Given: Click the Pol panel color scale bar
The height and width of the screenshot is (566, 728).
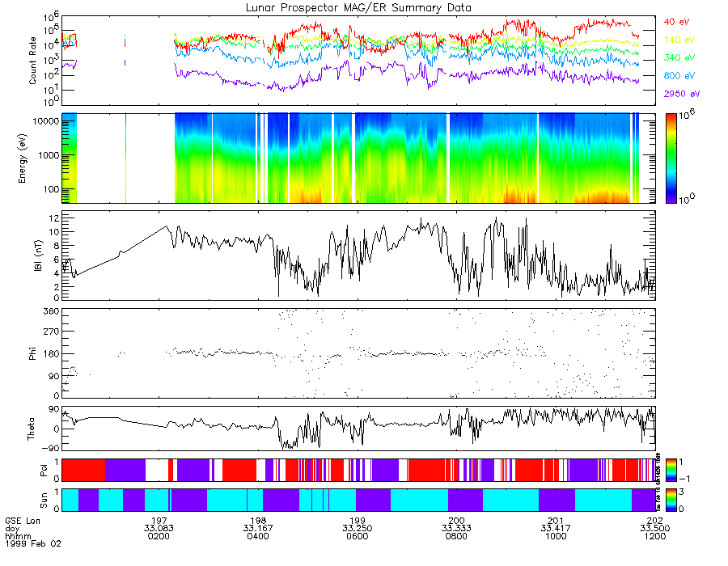Looking at the screenshot, I should pos(671,470).
